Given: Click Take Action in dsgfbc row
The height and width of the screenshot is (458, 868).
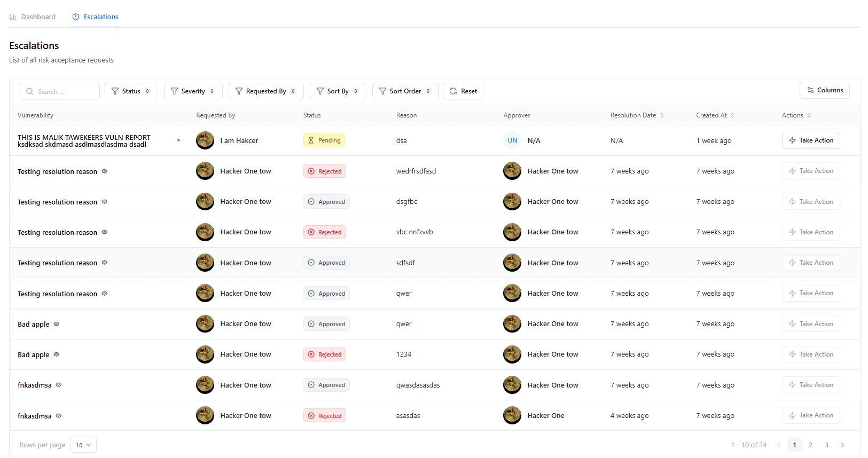Looking at the screenshot, I should pyautogui.click(x=811, y=202).
